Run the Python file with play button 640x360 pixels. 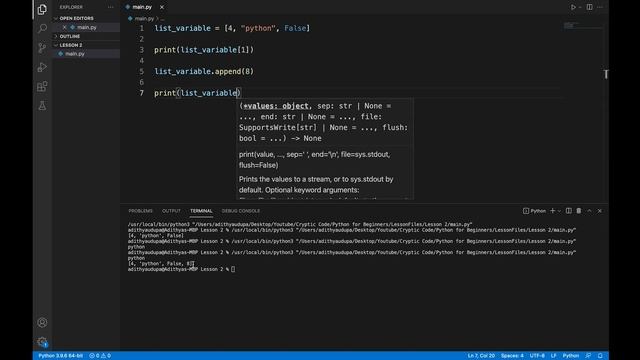pyautogui.click(x=573, y=7)
